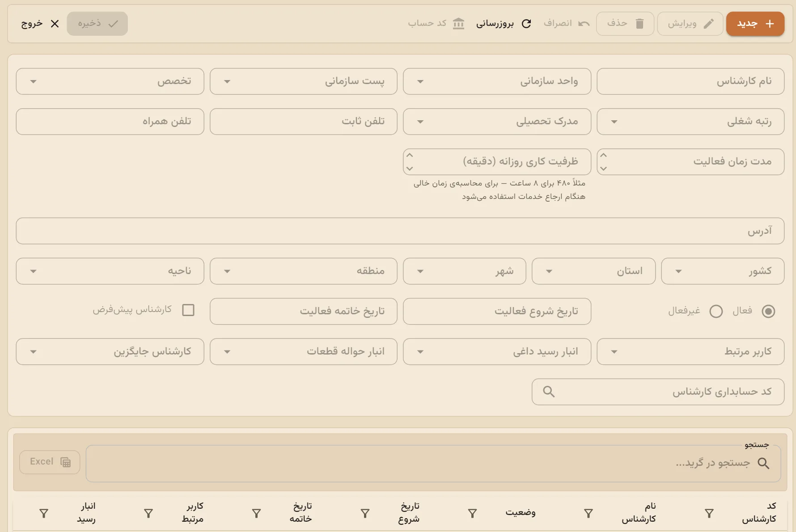
Task: Select the غیرفعال radio button
Action: click(x=716, y=311)
